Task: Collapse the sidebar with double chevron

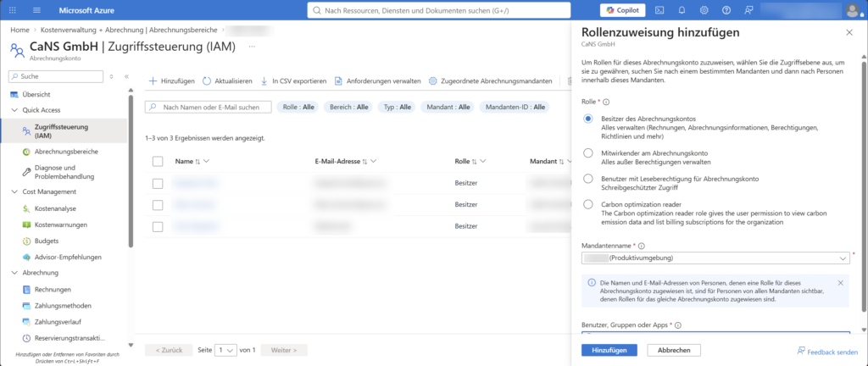Action: [x=126, y=76]
